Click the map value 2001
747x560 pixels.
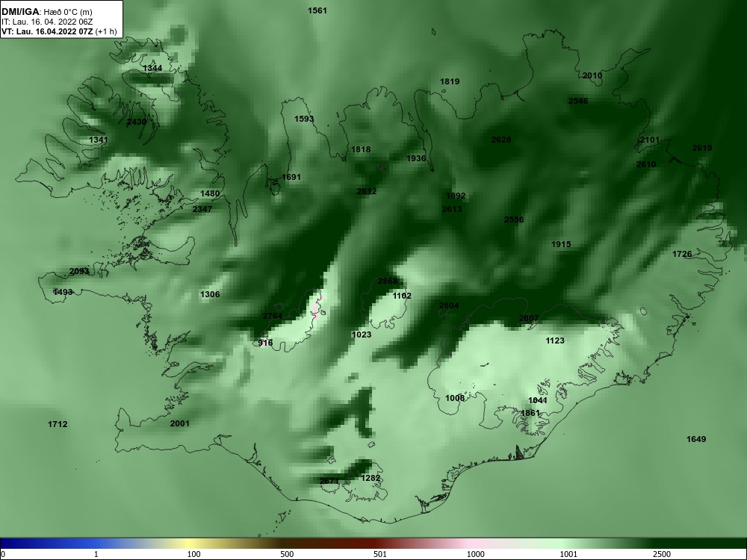[x=179, y=423]
